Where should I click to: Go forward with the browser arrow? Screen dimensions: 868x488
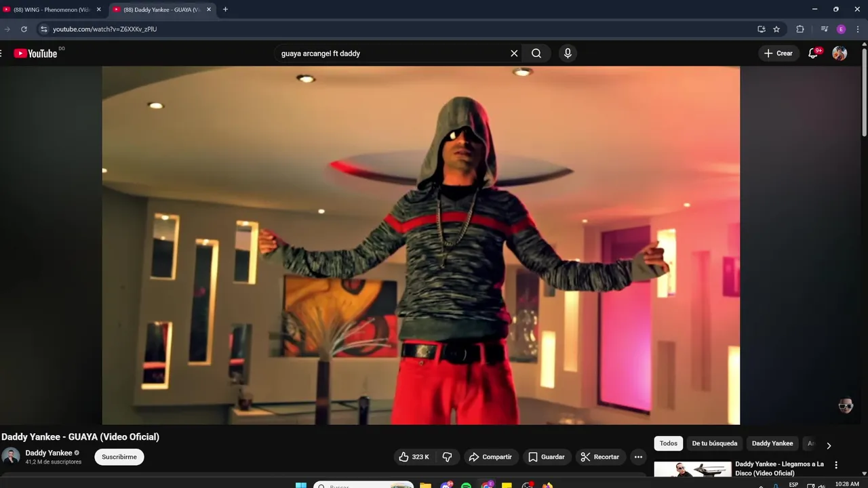pyautogui.click(x=7, y=29)
